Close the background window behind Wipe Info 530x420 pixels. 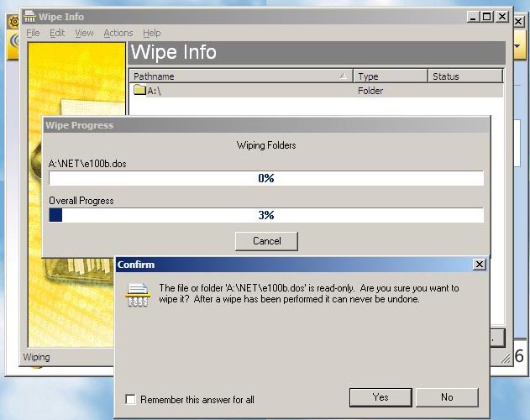[519, 21]
